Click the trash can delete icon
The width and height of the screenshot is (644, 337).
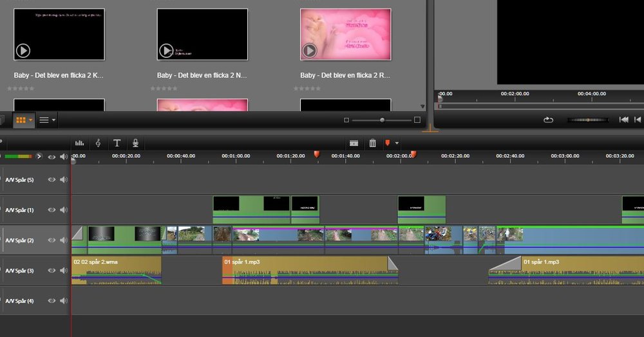click(x=372, y=143)
